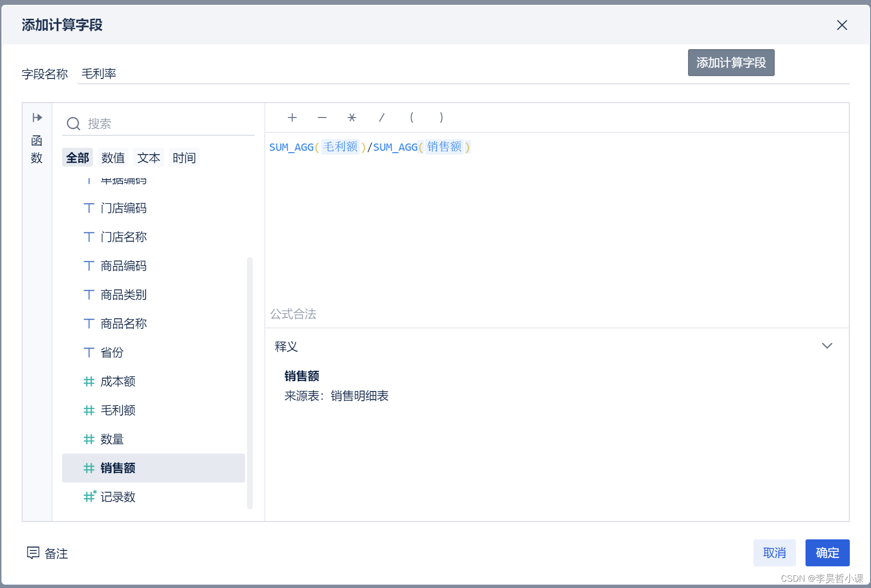This screenshot has height=588, width=871.
Task: Collapse the 释义 section chevron
Action: 827,346
